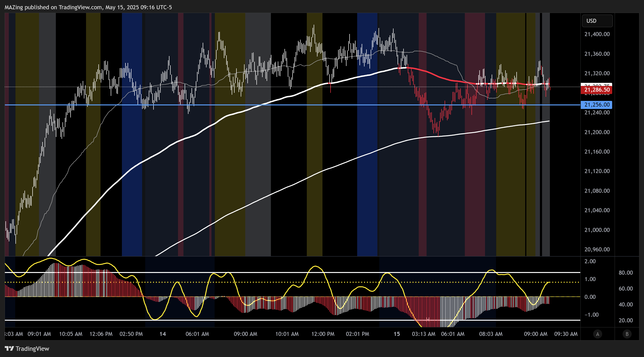Click the 12:00 PM time axis label
The width and height of the screenshot is (644, 357).
click(x=323, y=334)
